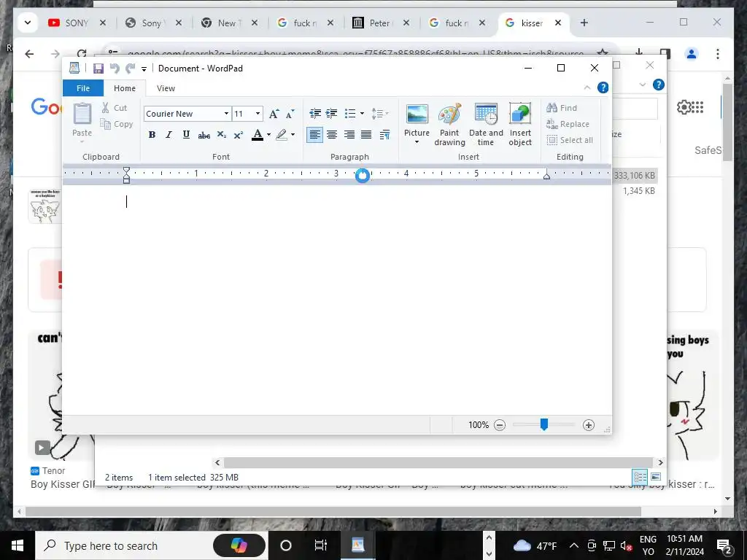Viewport: 747px width, 560px height.
Task: Toggle Subscript formatting
Action: click(222, 135)
